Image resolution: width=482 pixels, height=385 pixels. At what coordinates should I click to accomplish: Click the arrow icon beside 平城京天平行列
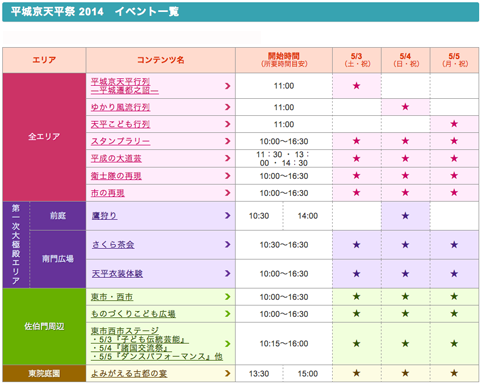(228, 86)
